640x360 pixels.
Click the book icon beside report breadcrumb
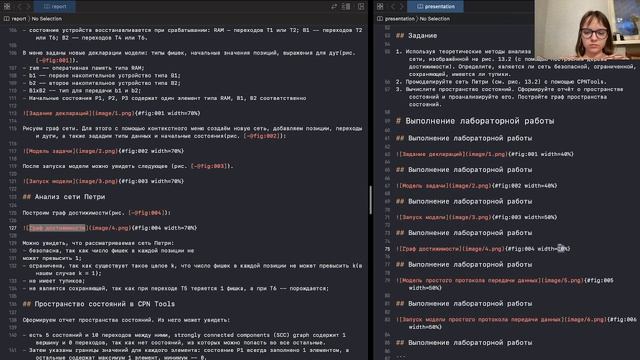click(x=7, y=19)
